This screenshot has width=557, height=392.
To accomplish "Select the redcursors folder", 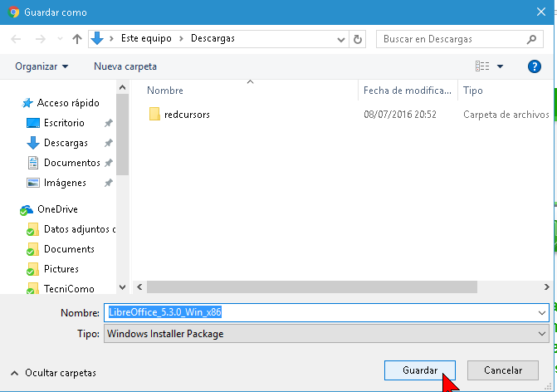I will 187,115.
